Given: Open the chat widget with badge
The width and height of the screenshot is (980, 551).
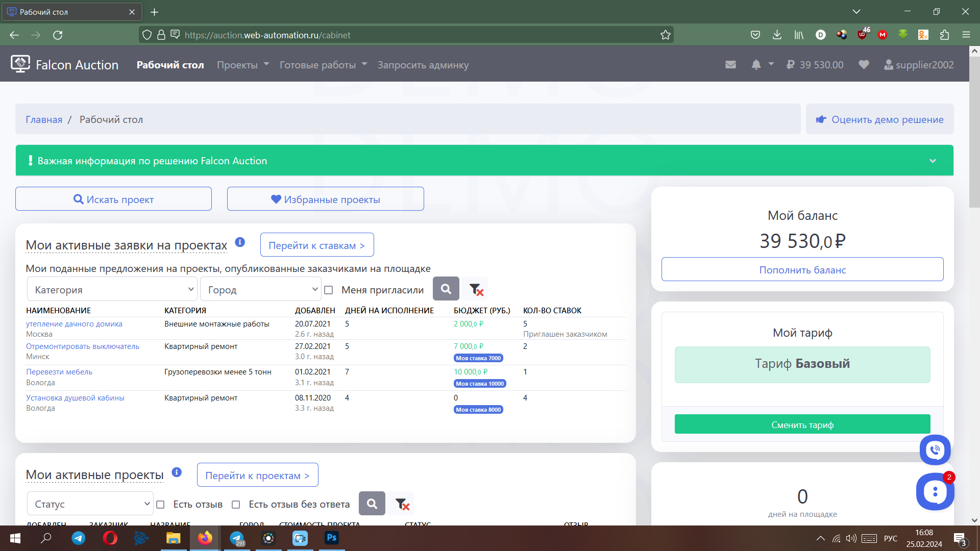Looking at the screenshot, I should coord(935,492).
